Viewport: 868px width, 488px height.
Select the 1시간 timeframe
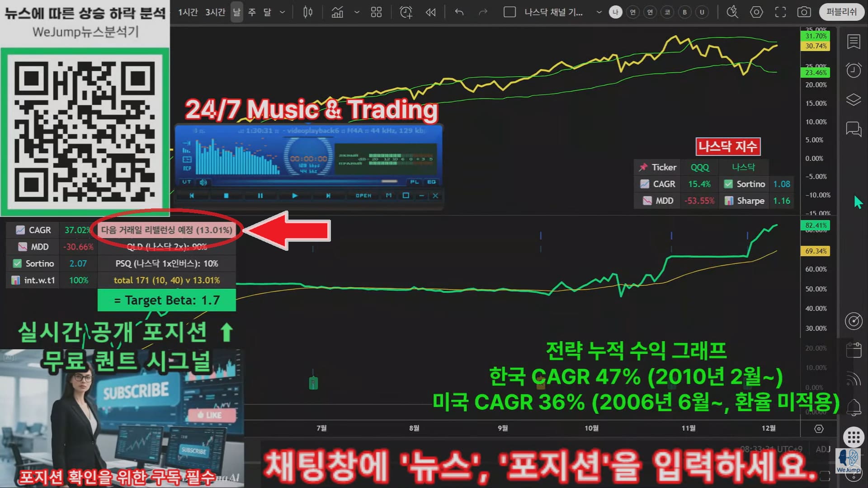pos(188,12)
